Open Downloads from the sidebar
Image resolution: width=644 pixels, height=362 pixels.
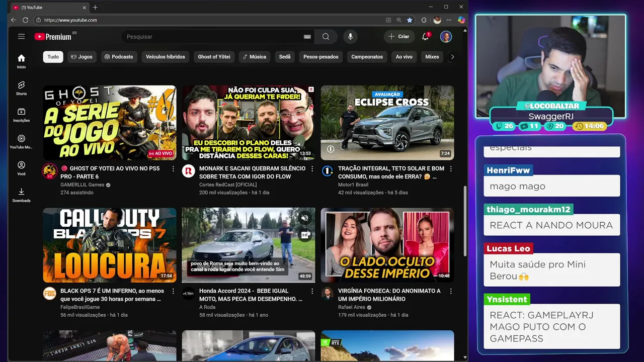coord(21,195)
